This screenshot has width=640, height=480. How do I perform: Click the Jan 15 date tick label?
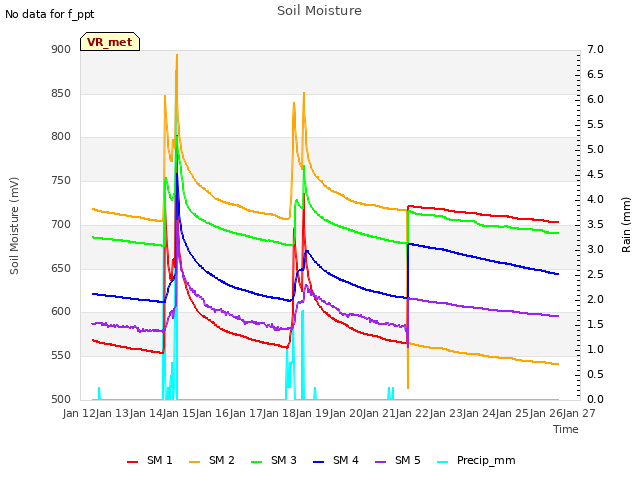[179, 414]
